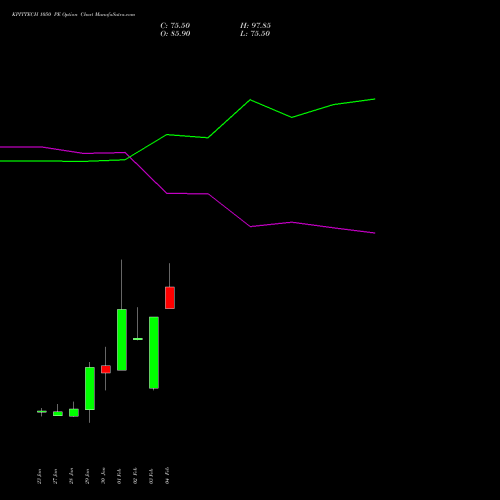500x500 pixels.
Task: Select the green candlestick for 29 Jan
Action: [90, 388]
